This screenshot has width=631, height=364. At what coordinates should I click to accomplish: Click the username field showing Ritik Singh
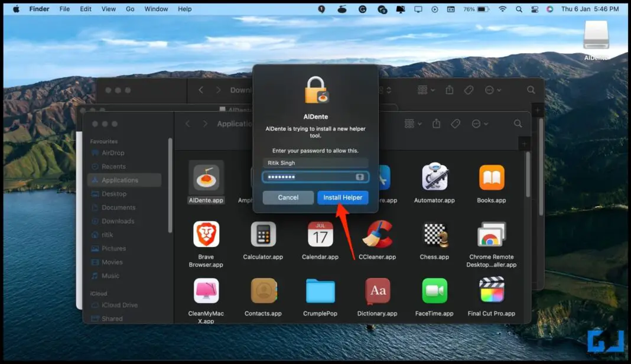316,163
